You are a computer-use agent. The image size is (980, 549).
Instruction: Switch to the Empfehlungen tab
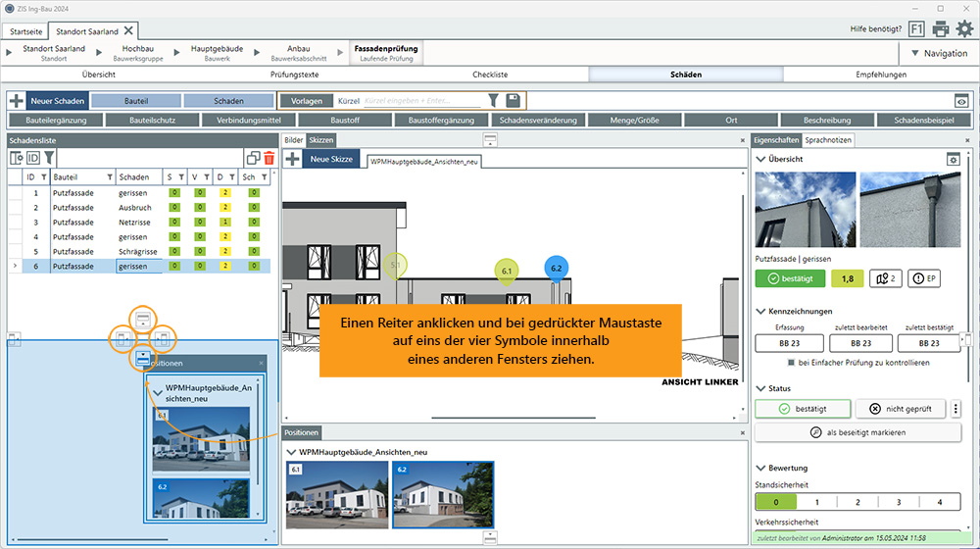[x=880, y=74]
